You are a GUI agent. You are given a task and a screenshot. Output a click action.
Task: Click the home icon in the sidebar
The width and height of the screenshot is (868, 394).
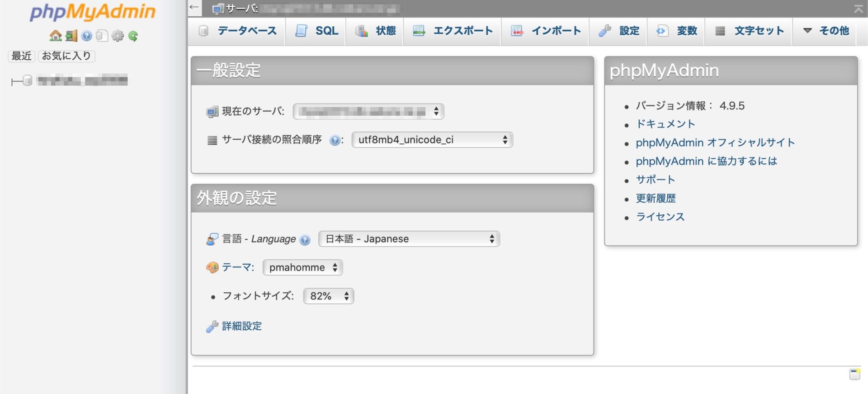56,36
